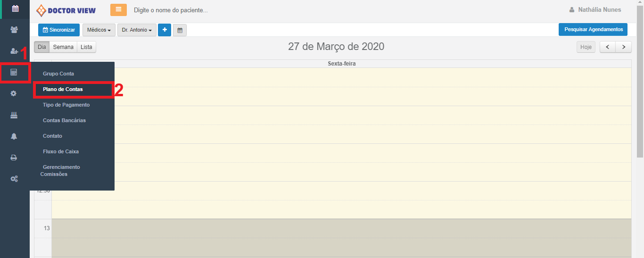Click the Pesquisar Agendamentos button
The image size is (644, 258).
click(593, 29)
